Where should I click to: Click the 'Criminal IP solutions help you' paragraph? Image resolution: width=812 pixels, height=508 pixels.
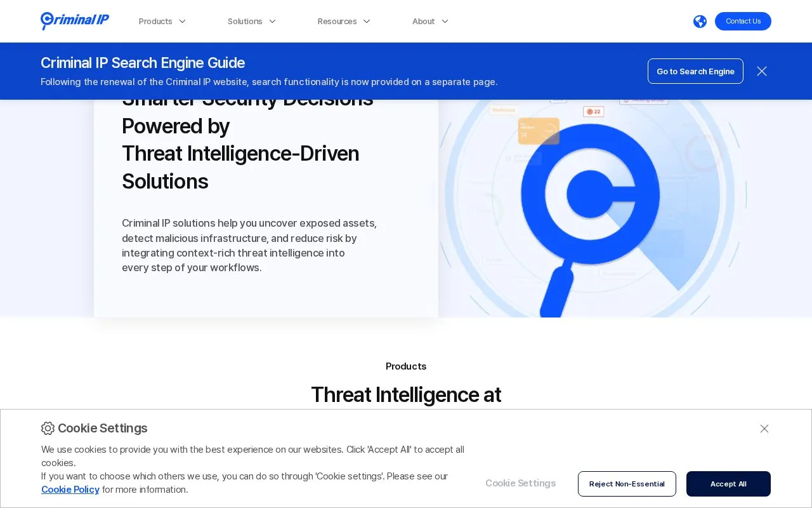249,245
